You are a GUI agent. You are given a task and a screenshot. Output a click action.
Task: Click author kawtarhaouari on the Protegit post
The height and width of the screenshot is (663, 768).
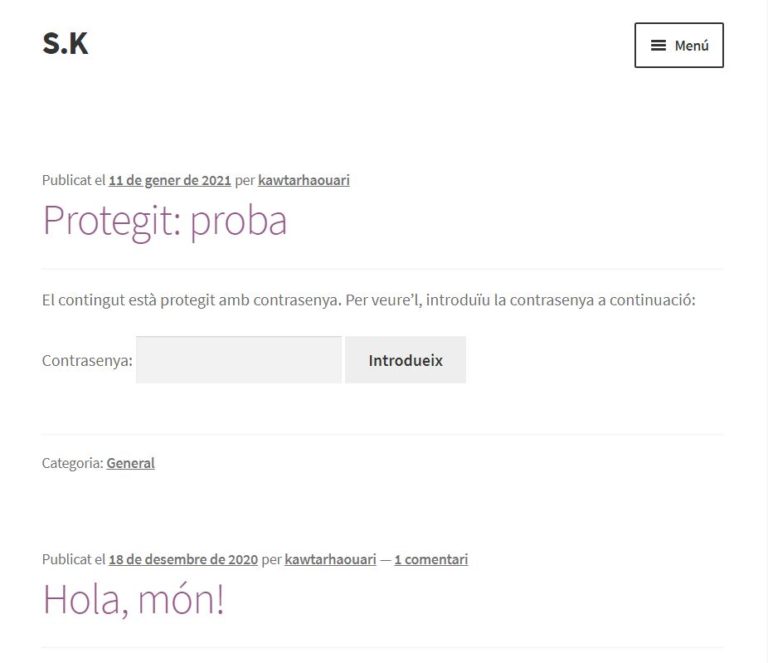(x=304, y=181)
